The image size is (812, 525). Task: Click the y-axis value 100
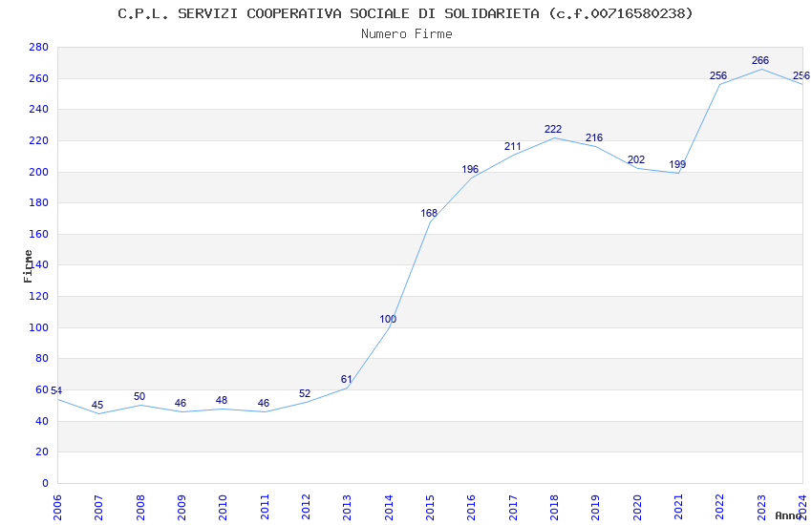point(39,327)
